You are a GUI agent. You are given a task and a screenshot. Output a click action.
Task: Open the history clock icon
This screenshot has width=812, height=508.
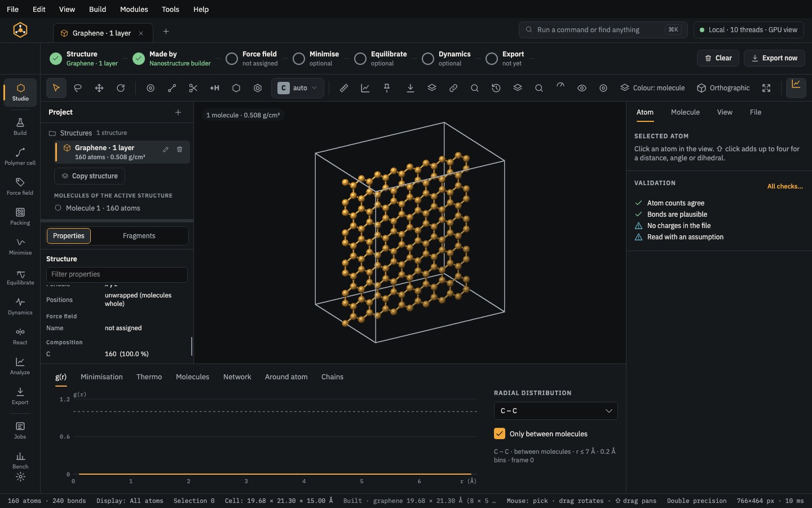tap(496, 88)
